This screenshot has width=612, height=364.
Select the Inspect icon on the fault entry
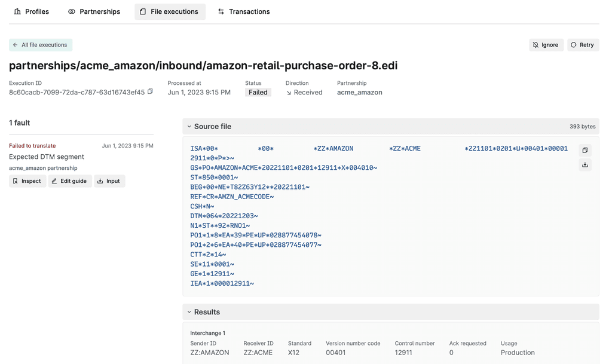tap(15, 181)
